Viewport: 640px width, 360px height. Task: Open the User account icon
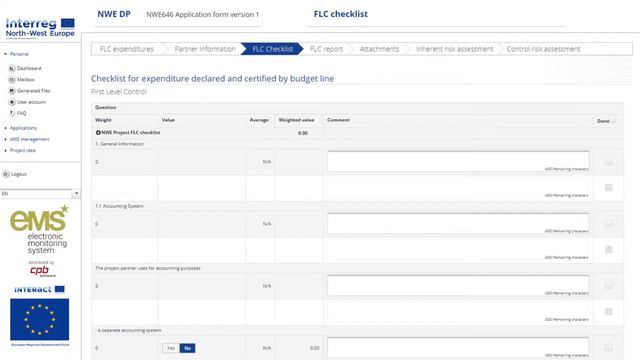click(x=12, y=102)
